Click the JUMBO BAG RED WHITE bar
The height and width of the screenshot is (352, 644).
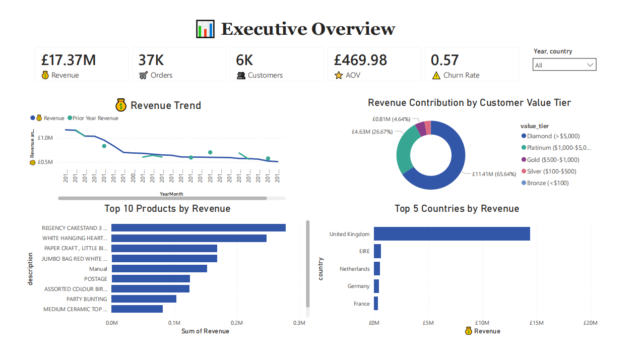164,258
